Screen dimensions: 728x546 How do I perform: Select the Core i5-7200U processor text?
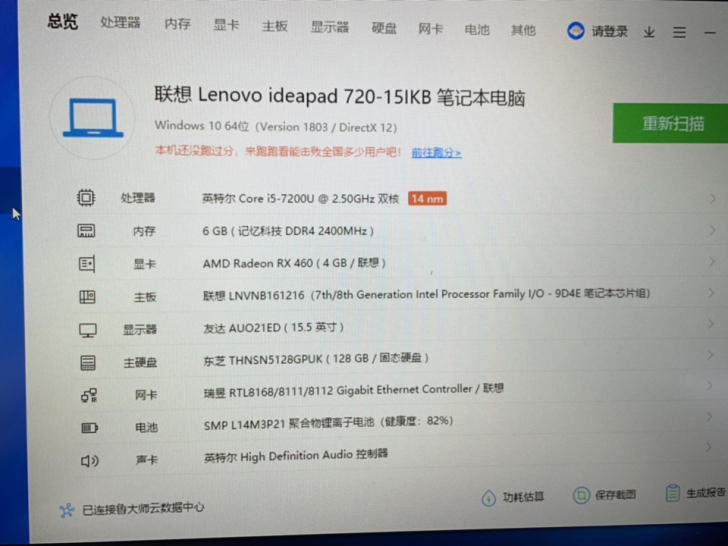point(300,199)
